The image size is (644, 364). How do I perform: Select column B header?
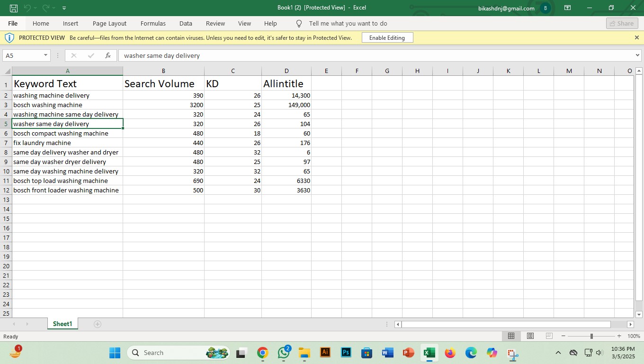pyautogui.click(x=163, y=71)
